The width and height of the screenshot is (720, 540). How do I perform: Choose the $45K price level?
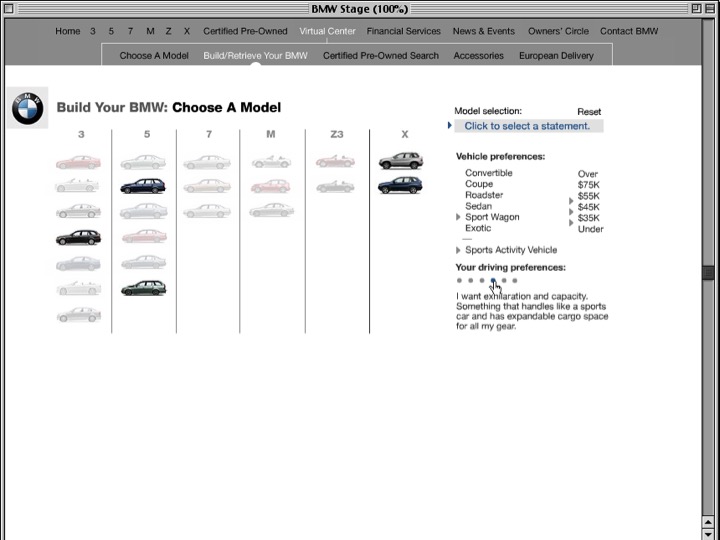588,207
